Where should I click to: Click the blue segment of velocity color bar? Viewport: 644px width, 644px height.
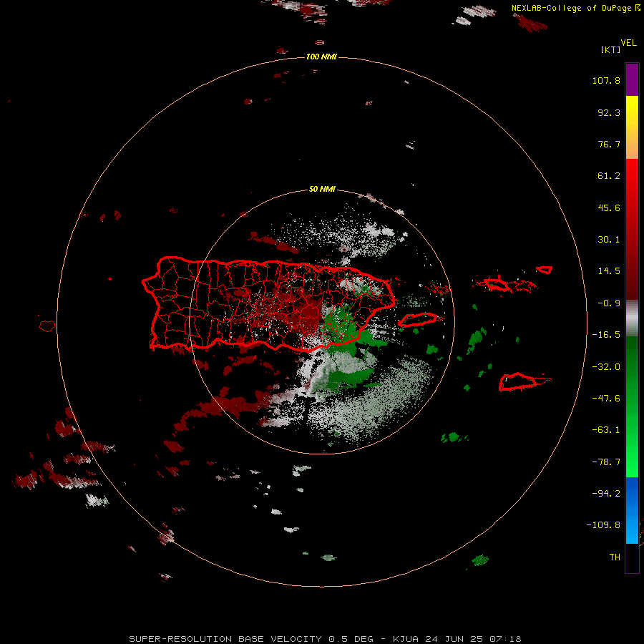point(632,510)
